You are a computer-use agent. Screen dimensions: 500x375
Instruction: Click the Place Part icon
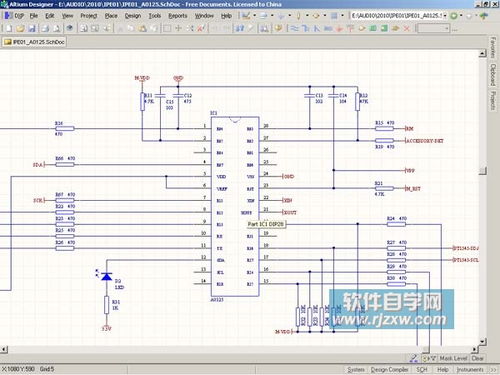[x=362, y=28]
